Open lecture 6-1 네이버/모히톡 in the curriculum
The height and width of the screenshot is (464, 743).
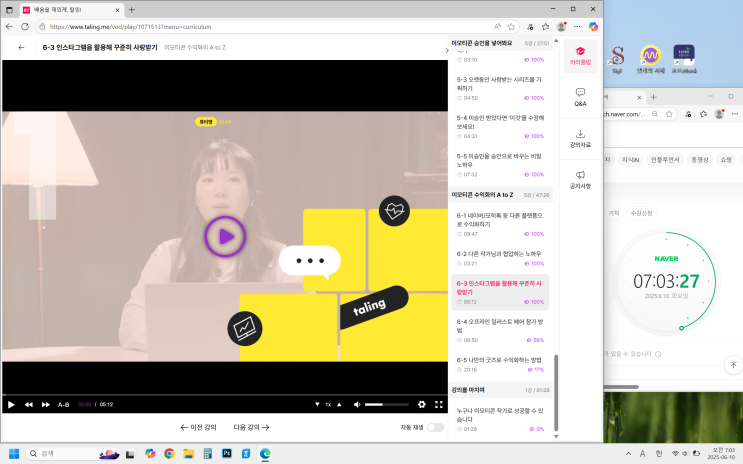pyautogui.click(x=500, y=224)
